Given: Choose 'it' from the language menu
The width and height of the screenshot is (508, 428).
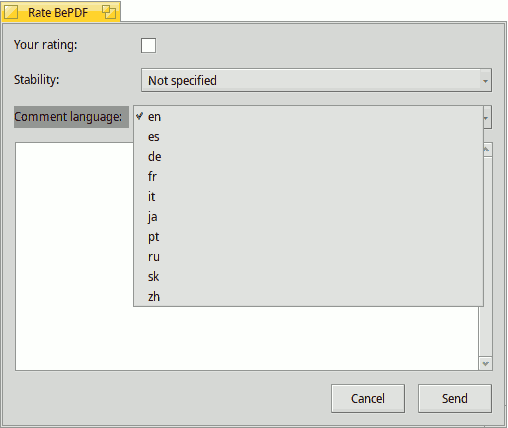Looking at the screenshot, I should tap(308, 197).
